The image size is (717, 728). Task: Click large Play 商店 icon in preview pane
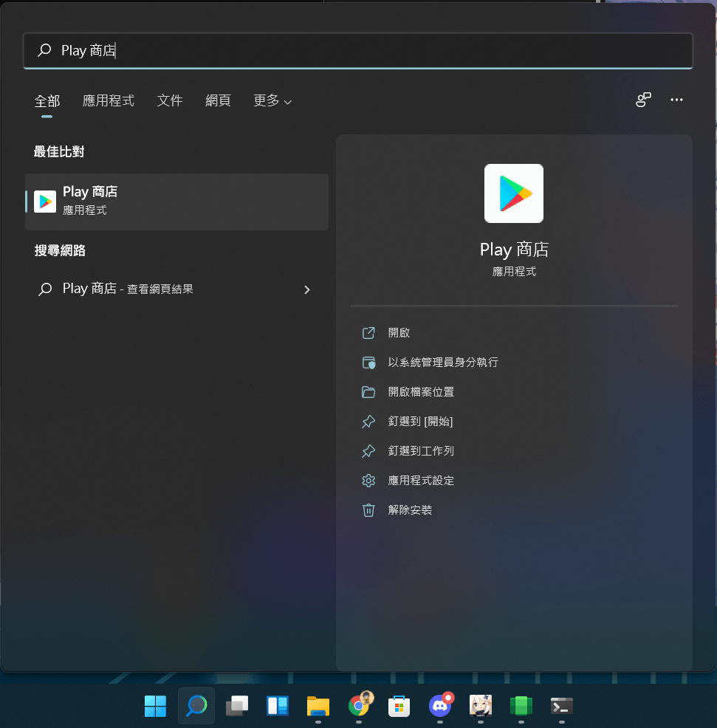coord(514,193)
